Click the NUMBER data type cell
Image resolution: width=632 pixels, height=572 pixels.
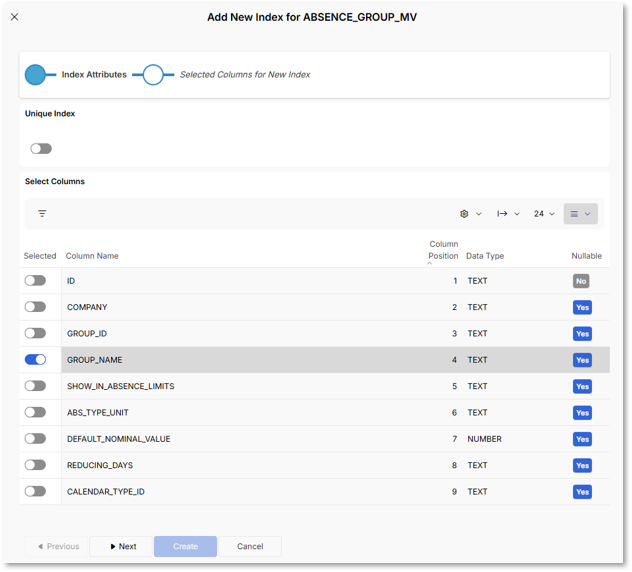(x=484, y=439)
